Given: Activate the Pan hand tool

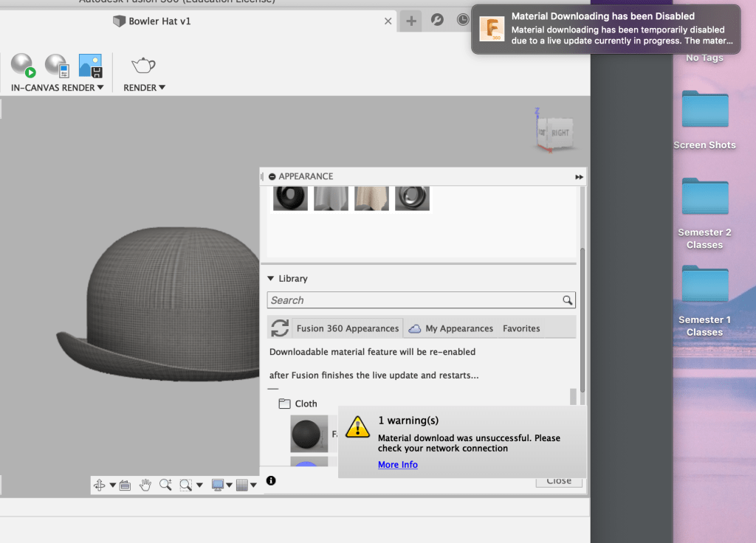Looking at the screenshot, I should (x=145, y=485).
